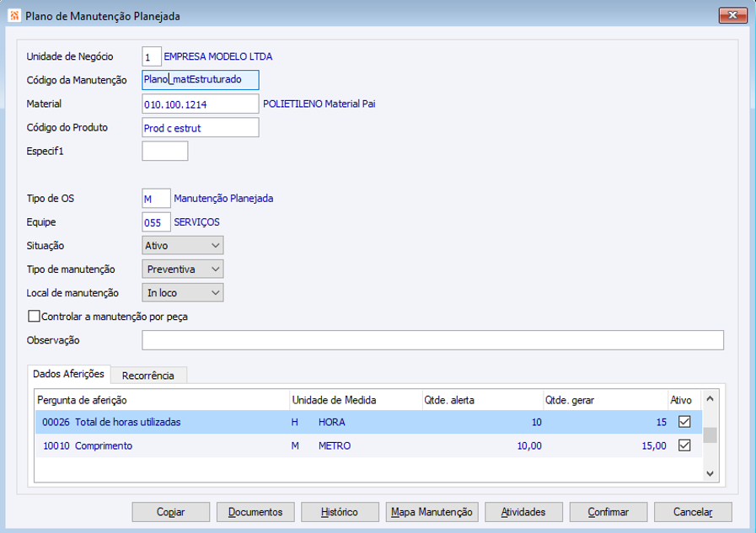Viewport: 756px width, 533px height.
Task: Click the Unidade de Medida column header
Action: (x=356, y=400)
